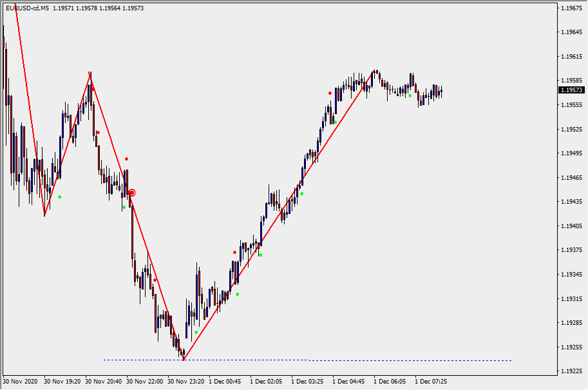Viewport: 588px width, 390px height.
Task: Click the zigzag peak ending the long uptrend
Action: coord(375,71)
